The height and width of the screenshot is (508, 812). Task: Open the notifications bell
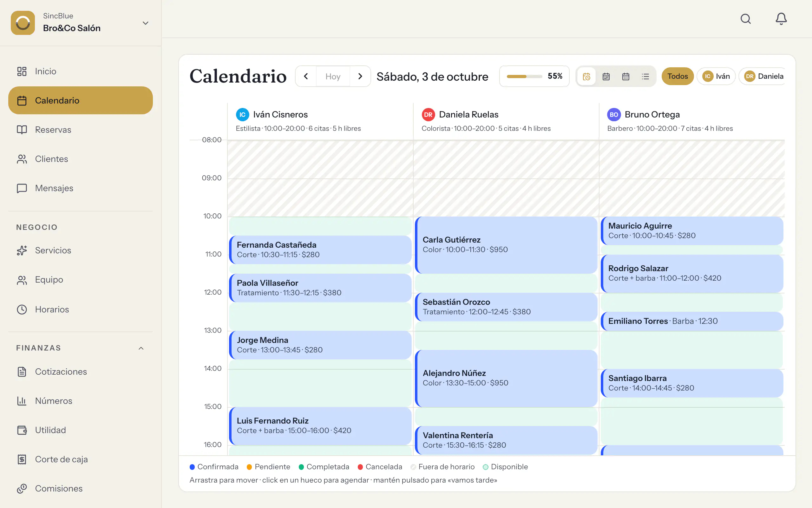coord(781,19)
